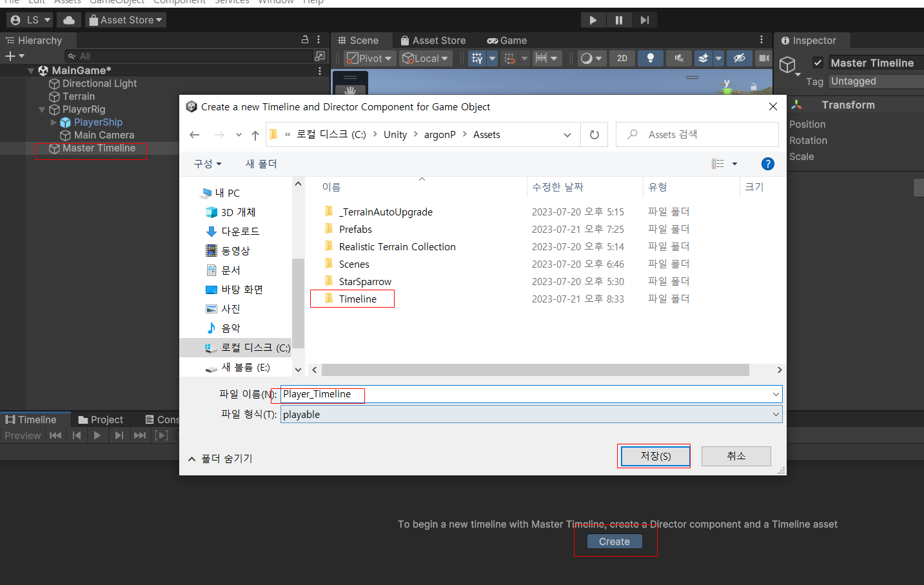924x585 pixels.
Task: Click Timeline go-to-start button
Action: (x=55, y=435)
